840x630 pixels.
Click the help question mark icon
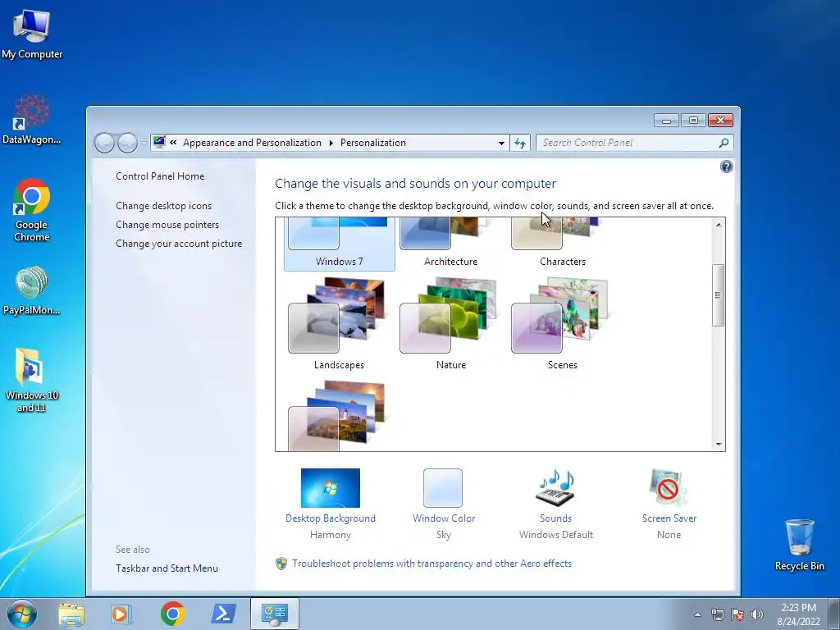[727, 167]
